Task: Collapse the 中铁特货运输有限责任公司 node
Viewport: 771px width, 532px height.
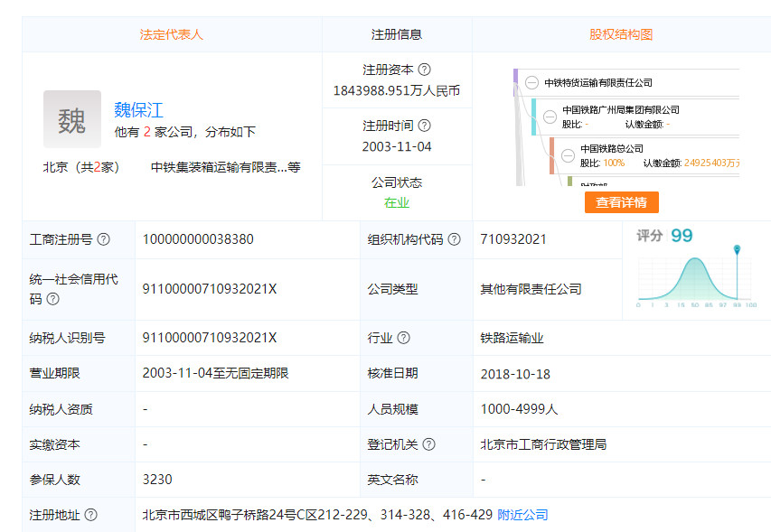Action: coord(531,83)
